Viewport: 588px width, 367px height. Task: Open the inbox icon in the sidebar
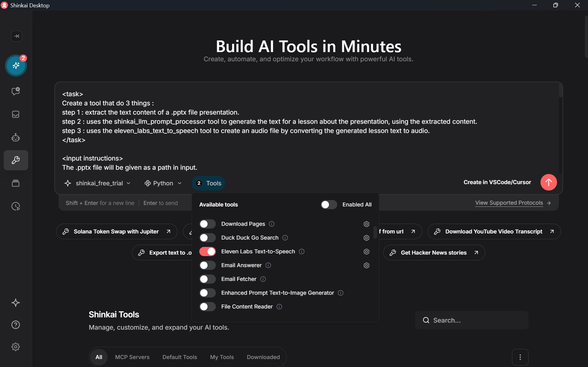[15, 114]
